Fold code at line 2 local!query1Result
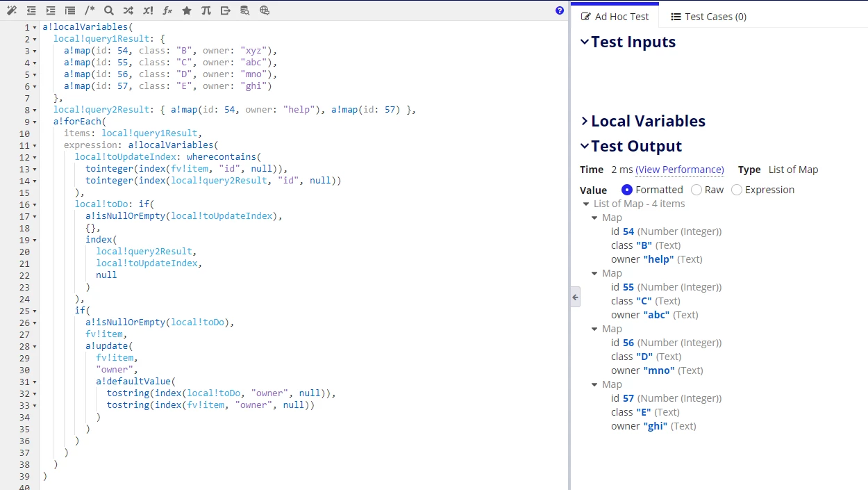Viewport: 868px width, 490px height. pos(35,39)
